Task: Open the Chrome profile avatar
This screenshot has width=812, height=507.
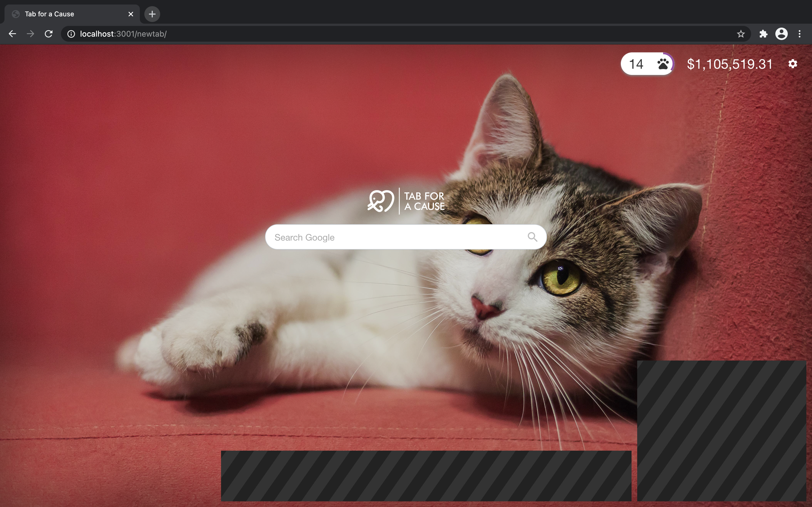Action: click(781, 34)
